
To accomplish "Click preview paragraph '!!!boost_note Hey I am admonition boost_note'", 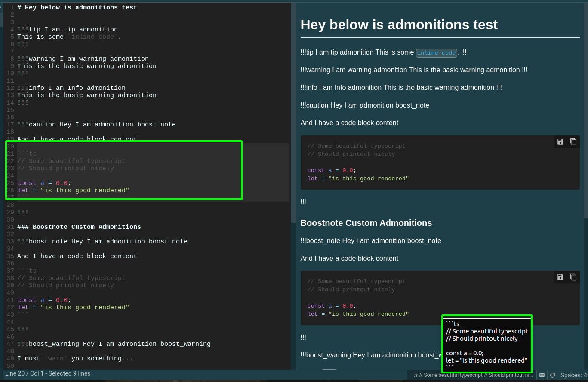I will coord(371,240).
